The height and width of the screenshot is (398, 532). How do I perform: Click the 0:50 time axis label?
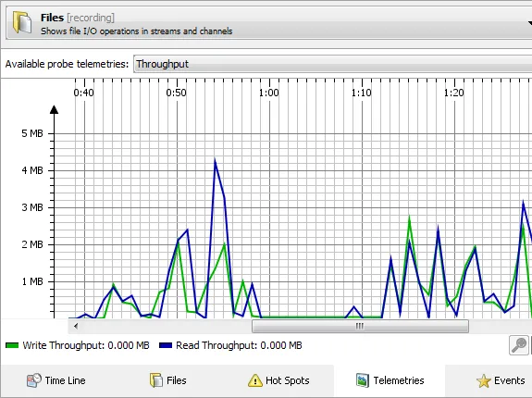point(176,93)
